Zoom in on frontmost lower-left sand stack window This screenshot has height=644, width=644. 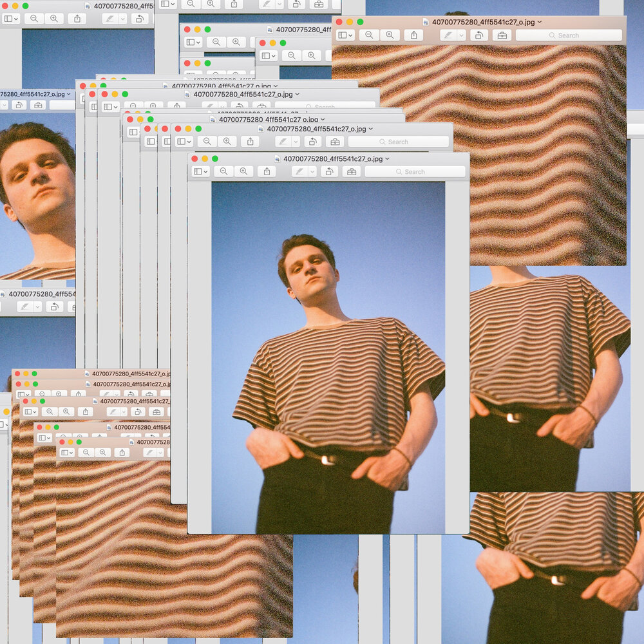click(x=102, y=453)
